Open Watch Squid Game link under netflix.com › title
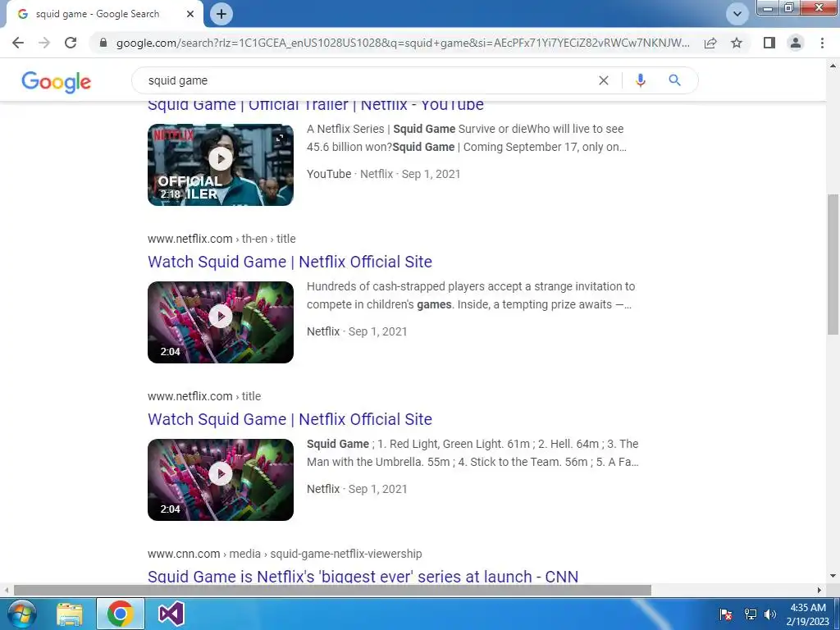This screenshot has width=840, height=630. point(290,419)
